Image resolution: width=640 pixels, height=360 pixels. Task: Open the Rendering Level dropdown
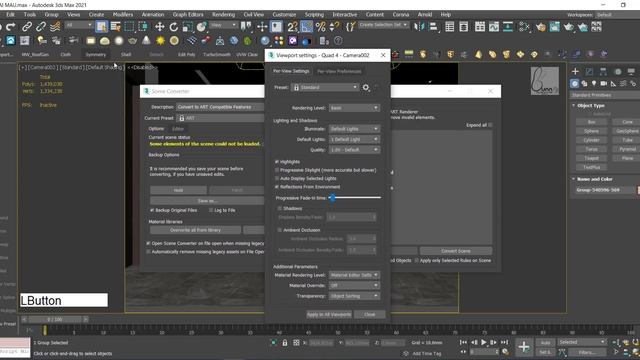click(x=354, y=108)
